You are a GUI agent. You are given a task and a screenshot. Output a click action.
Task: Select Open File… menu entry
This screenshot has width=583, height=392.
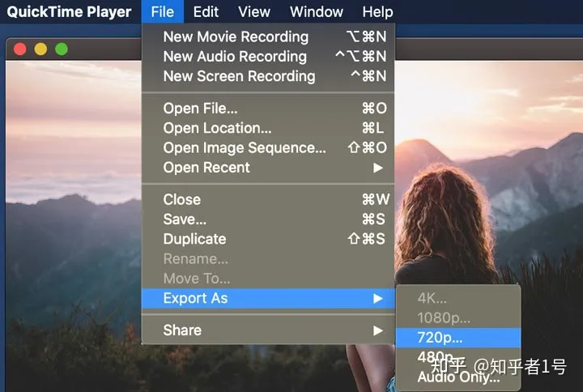click(x=268, y=109)
